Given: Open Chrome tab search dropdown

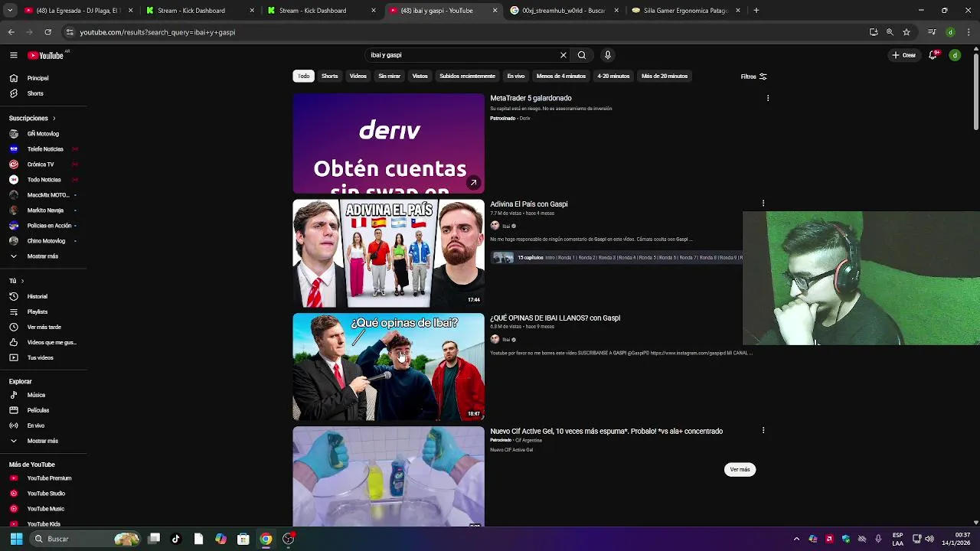Looking at the screenshot, I should (10, 11).
